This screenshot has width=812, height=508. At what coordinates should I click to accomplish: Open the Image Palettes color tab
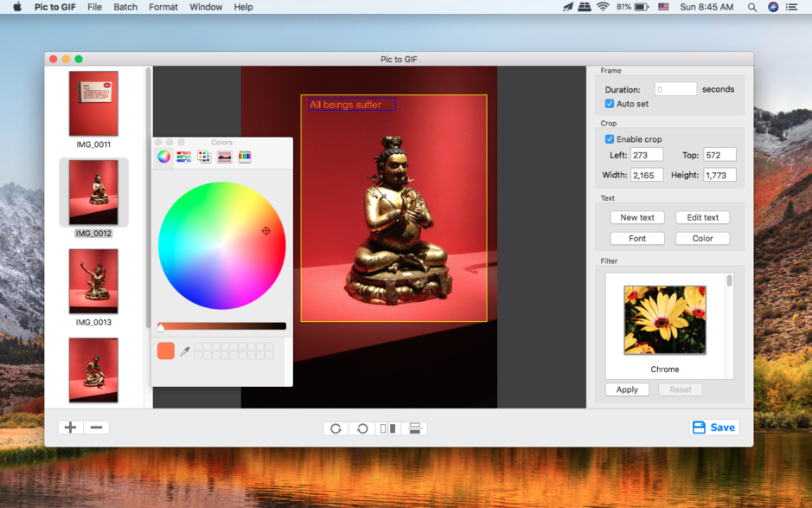click(224, 157)
